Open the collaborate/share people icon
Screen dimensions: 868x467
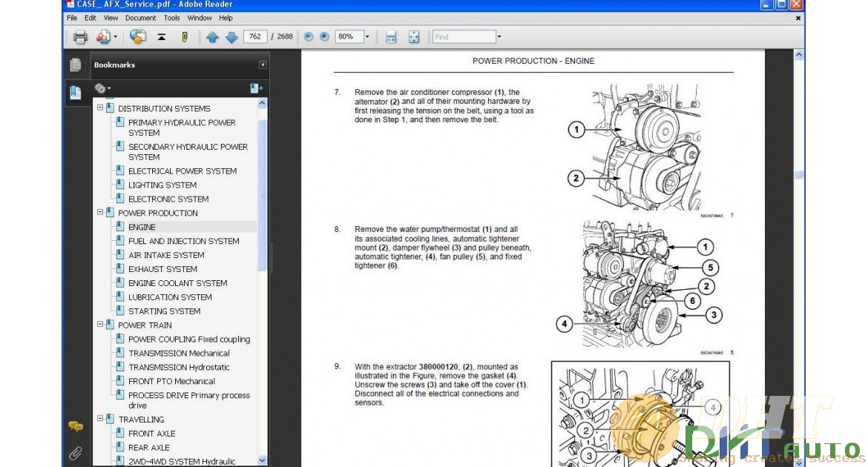point(103,37)
